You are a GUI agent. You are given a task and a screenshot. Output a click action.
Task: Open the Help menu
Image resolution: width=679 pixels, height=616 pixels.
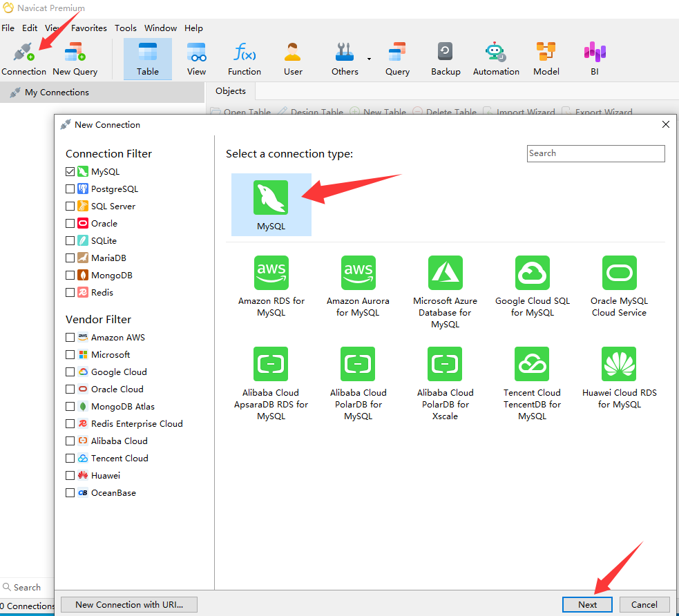193,28
